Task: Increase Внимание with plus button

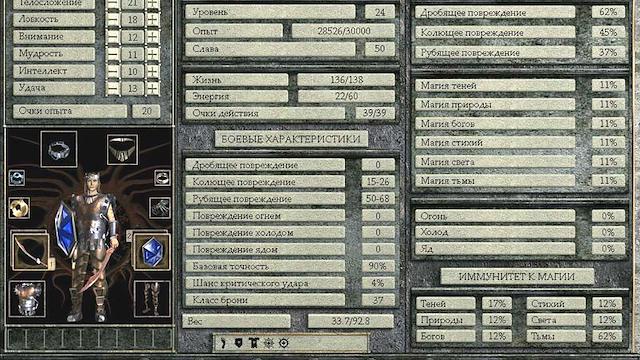Action: pyautogui.click(x=152, y=37)
